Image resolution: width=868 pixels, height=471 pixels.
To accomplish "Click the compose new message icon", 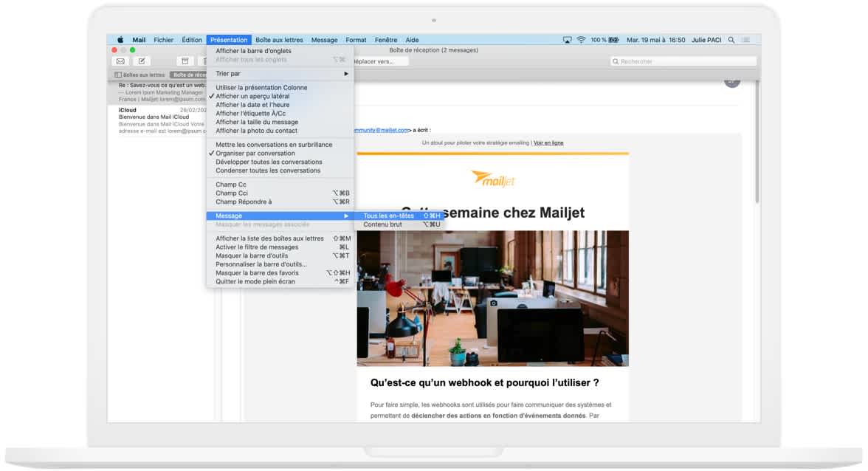I will coord(142,61).
